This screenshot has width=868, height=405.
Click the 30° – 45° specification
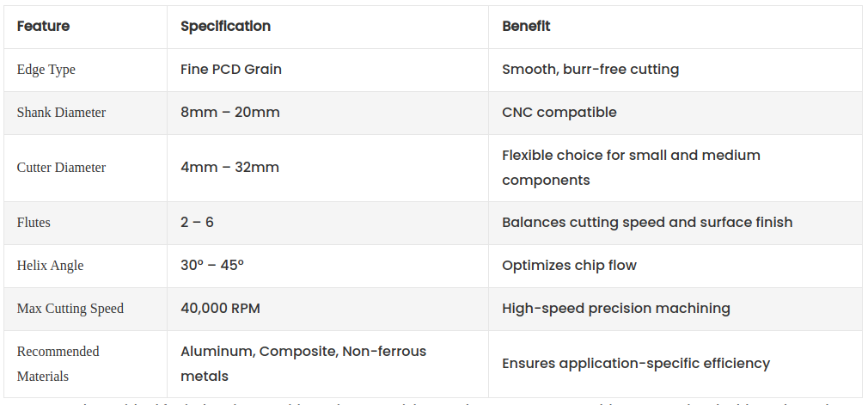tap(212, 266)
